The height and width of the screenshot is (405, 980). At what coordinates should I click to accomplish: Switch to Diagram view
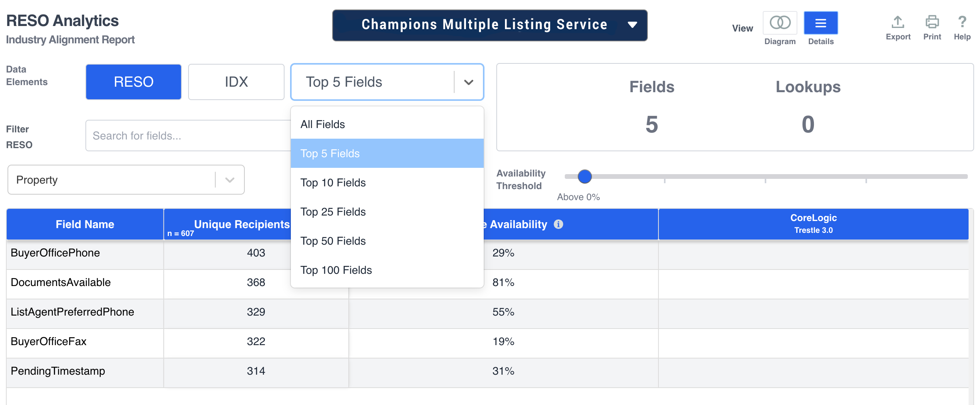(x=780, y=23)
